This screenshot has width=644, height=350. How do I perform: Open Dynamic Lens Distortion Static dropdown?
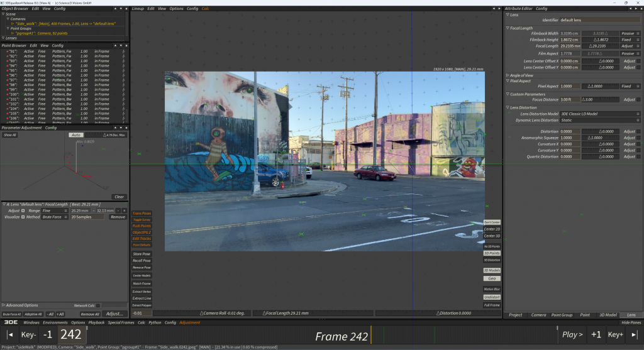600,120
